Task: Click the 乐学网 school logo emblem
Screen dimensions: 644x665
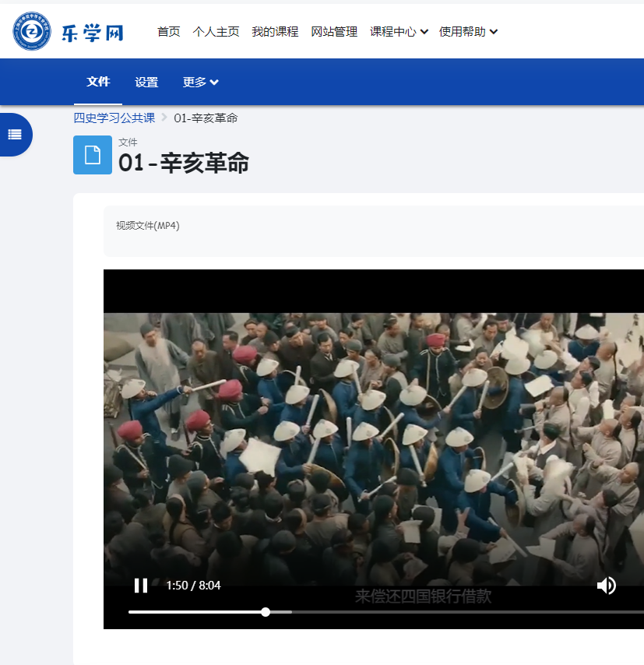Action: (x=32, y=31)
